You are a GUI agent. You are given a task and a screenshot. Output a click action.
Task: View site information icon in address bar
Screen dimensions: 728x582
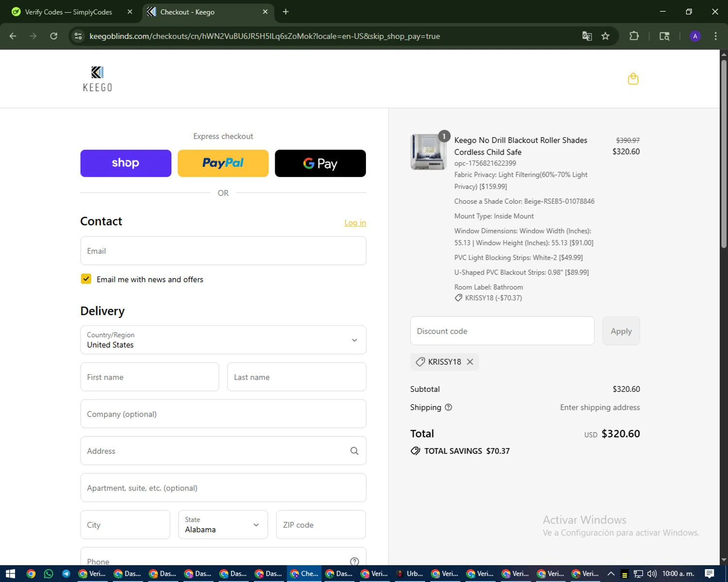[78, 36]
